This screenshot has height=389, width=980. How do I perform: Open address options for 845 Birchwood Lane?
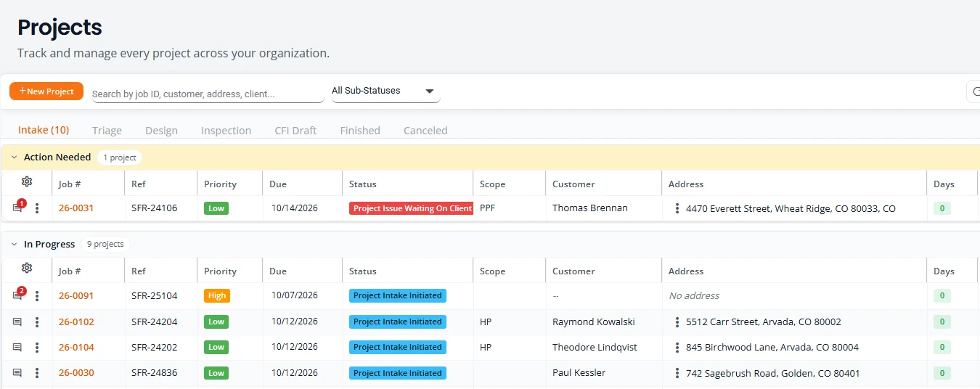677,348
